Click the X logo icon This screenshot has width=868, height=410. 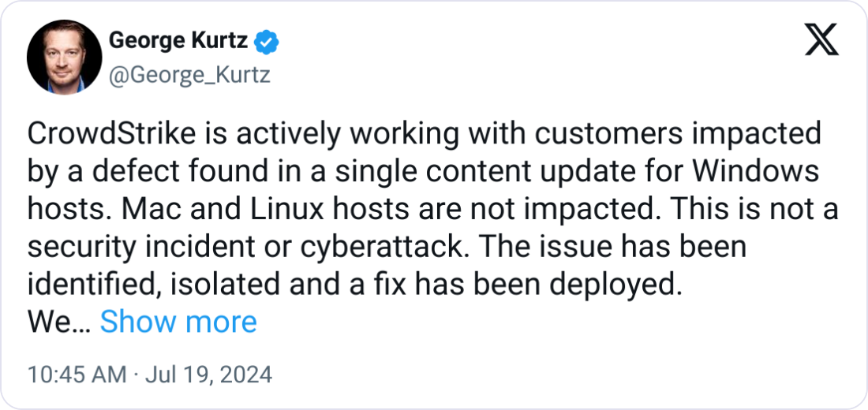[x=821, y=40]
